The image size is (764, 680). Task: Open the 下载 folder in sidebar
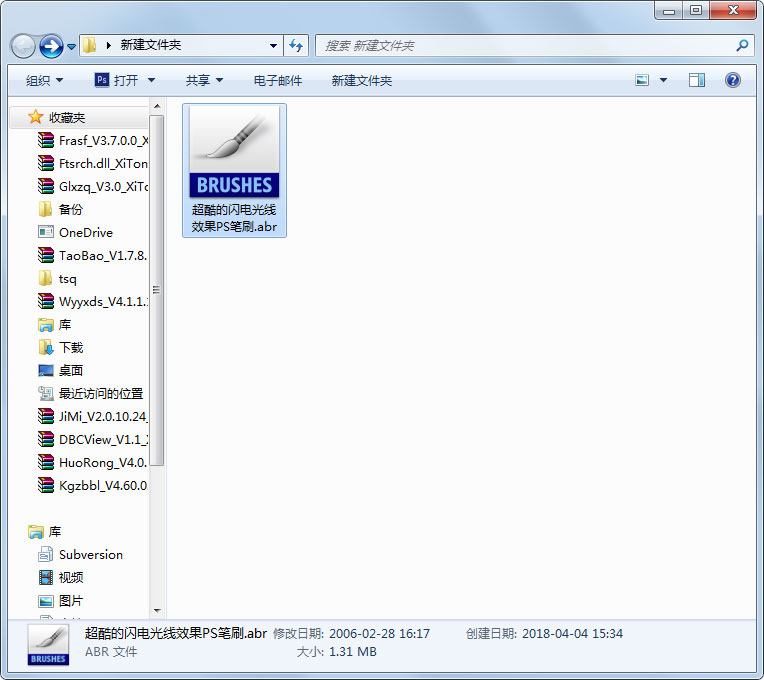[x=60, y=347]
